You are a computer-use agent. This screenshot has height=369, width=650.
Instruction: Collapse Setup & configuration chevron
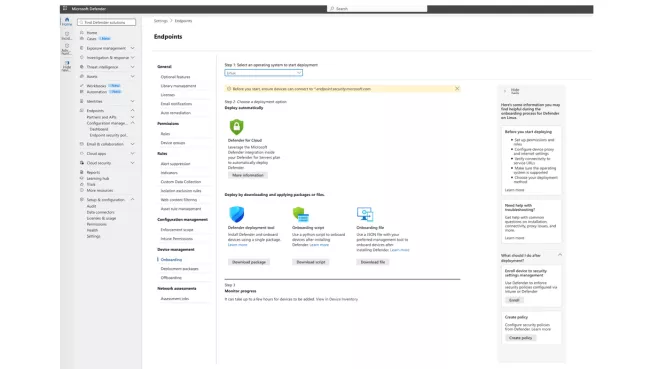tap(133, 199)
